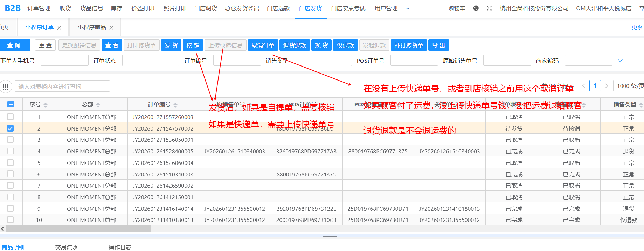644x251 pixels.
Task: Sort table by 订单编号 column
Action: tap(175, 105)
